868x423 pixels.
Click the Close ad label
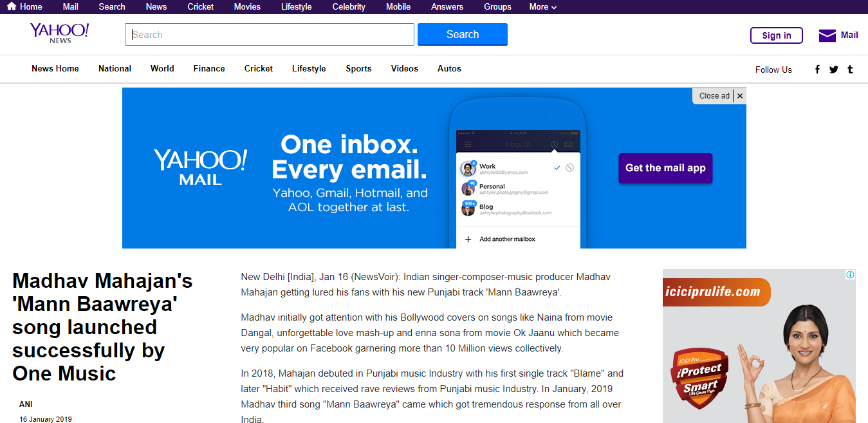pyautogui.click(x=714, y=96)
